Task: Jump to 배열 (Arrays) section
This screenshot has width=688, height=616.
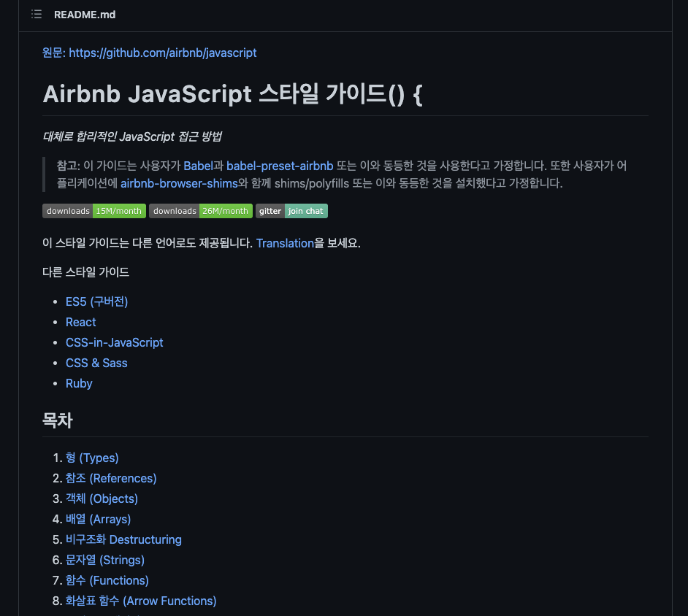Action: coord(99,519)
